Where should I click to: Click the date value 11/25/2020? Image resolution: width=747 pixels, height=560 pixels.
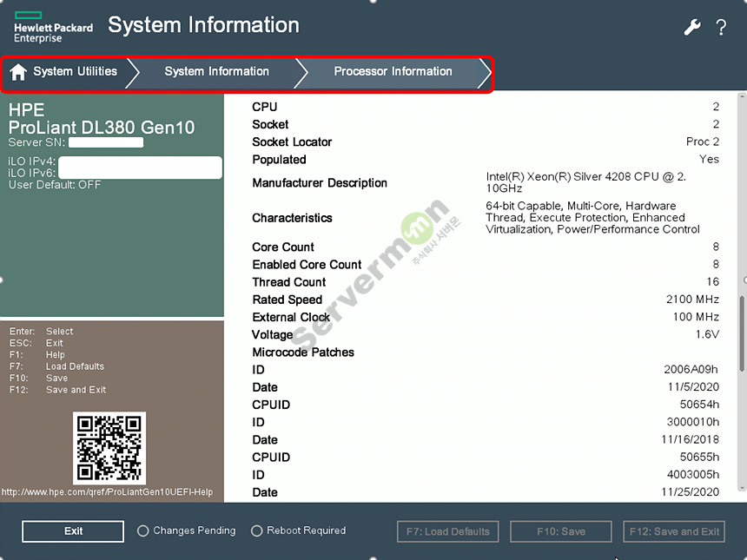(x=691, y=492)
